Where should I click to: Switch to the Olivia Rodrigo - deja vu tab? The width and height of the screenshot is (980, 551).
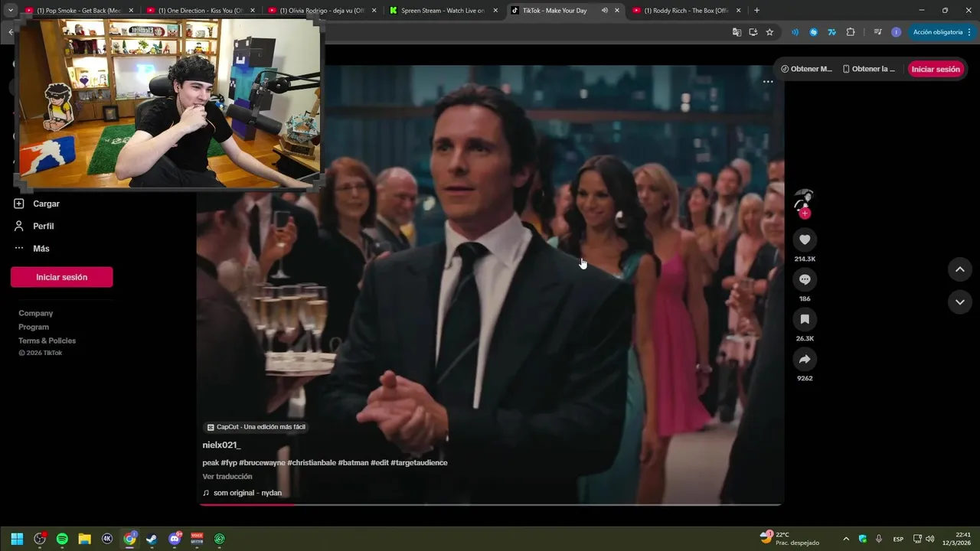click(322, 11)
